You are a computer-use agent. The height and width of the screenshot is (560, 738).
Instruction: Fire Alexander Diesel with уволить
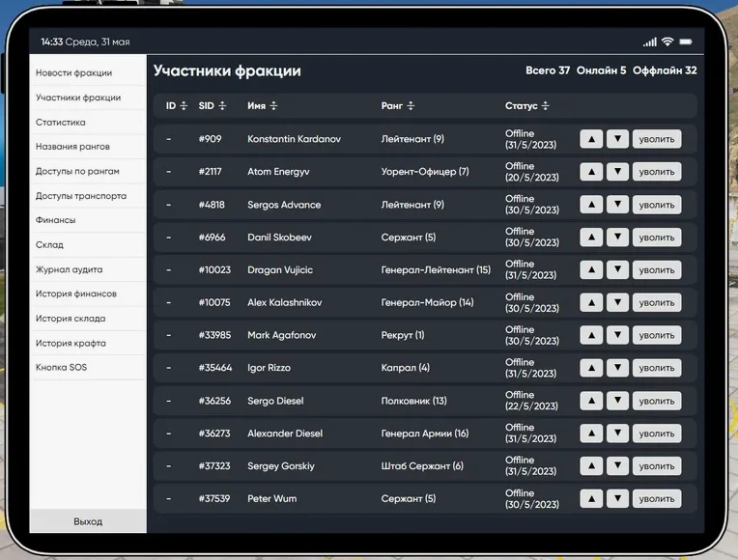click(657, 433)
